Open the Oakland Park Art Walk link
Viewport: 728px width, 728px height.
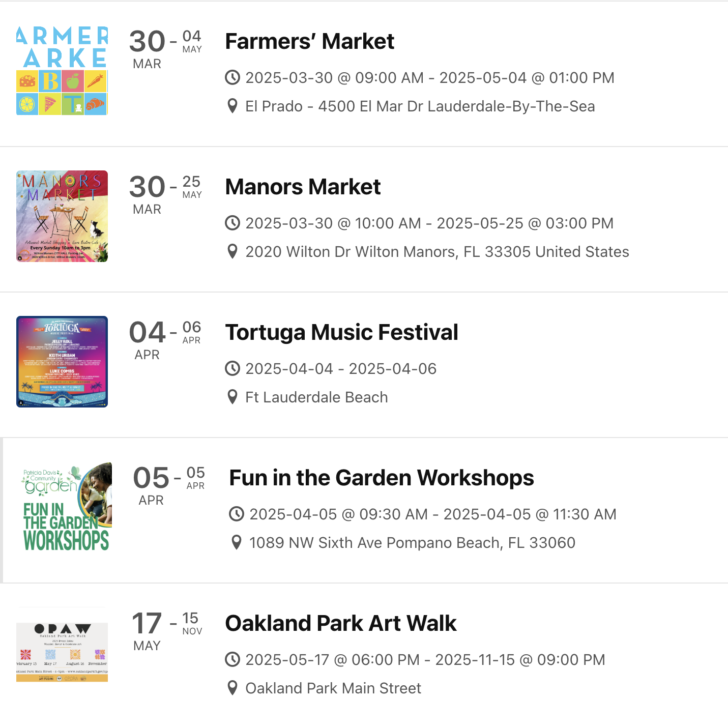(x=341, y=623)
